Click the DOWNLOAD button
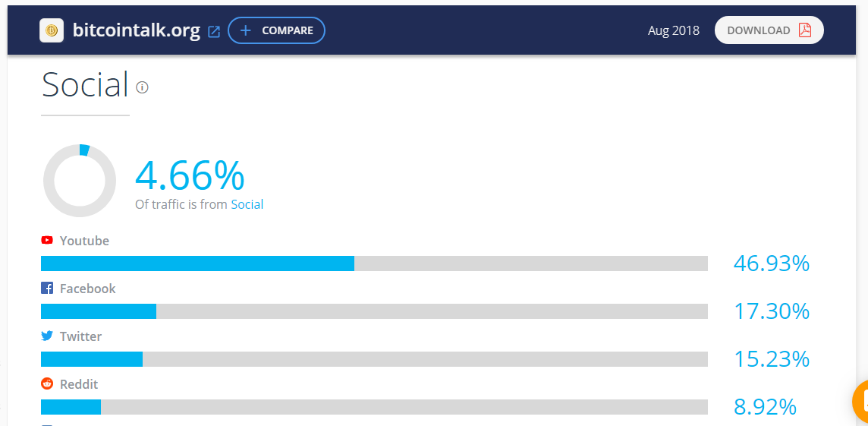 tap(769, 30)
